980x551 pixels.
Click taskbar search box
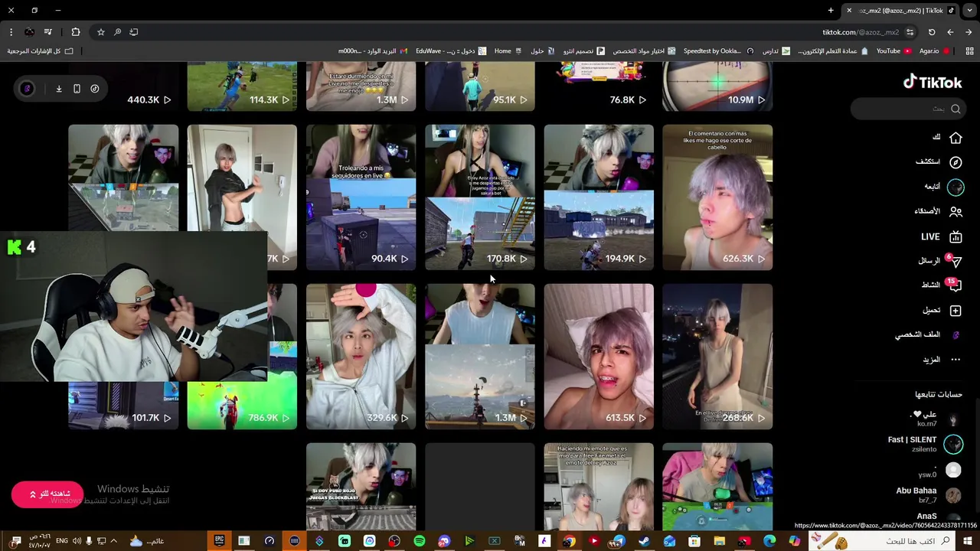(x=883, y=541)
